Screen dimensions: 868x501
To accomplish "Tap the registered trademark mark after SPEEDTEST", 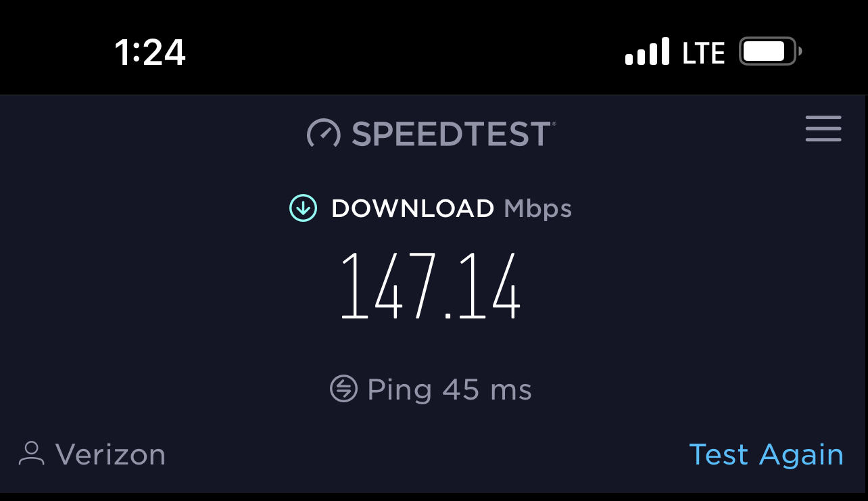I will (554, 124).
